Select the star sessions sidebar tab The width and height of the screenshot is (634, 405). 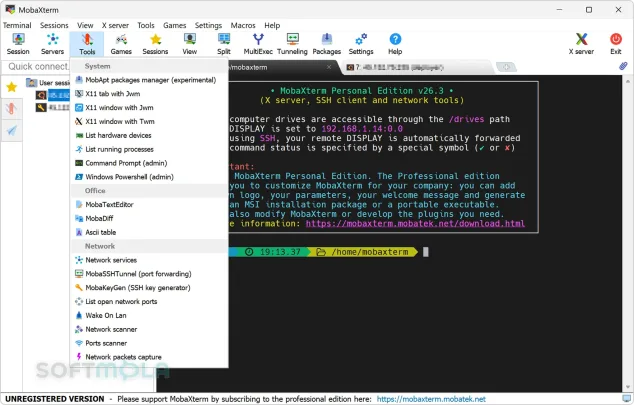tap(11, 86)
